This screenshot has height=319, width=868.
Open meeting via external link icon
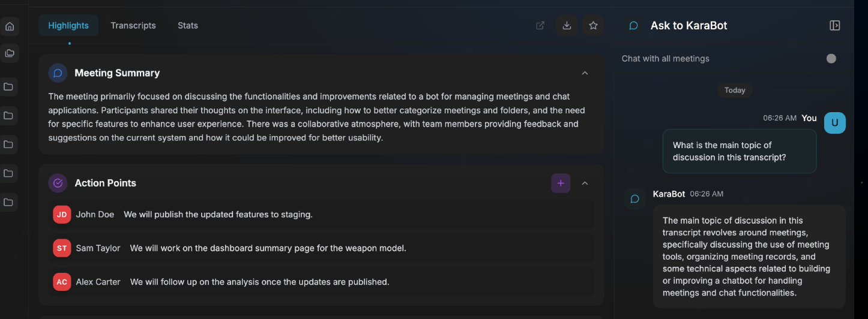point(540,25)
